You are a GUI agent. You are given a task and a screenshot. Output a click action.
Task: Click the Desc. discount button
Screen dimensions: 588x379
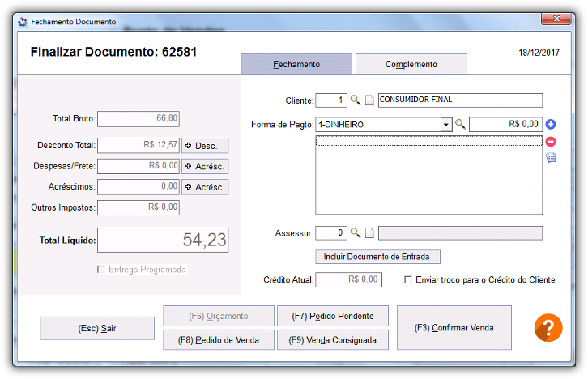[205, 146]
